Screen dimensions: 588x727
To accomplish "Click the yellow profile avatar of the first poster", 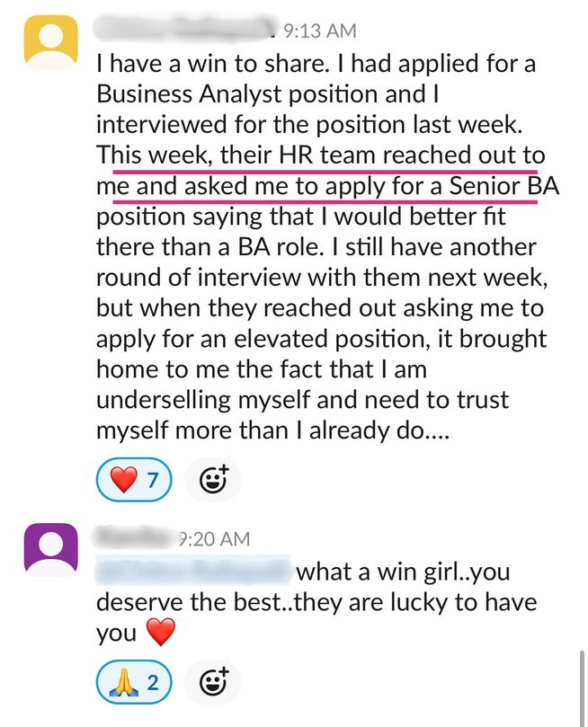I will 50,41.
